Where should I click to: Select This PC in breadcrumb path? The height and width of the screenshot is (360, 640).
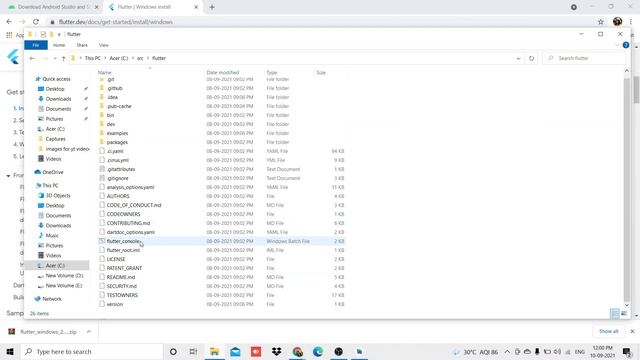pos(93,58)
